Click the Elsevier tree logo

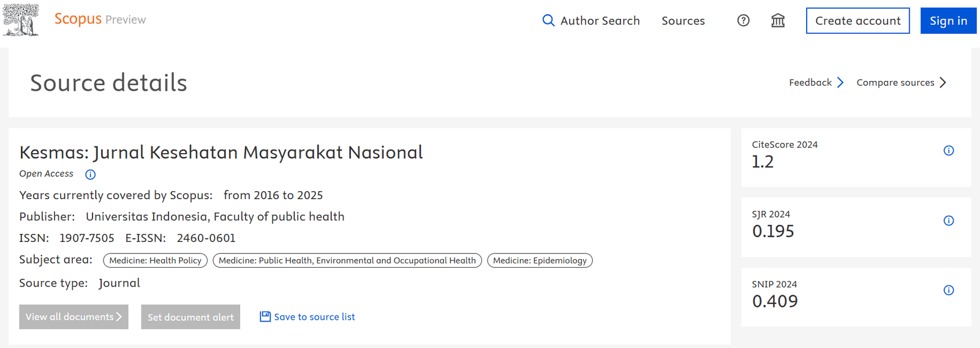click(21, 20)
